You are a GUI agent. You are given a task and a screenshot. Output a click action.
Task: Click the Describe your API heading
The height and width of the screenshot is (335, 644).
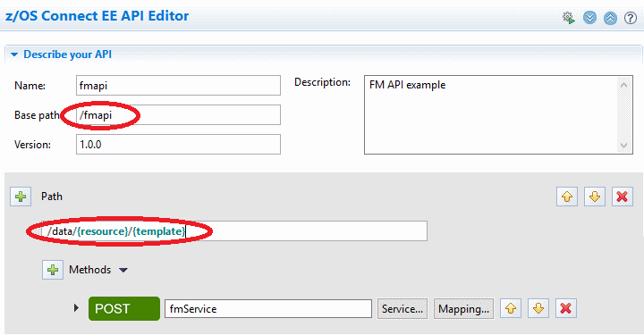tap(67, 54)
